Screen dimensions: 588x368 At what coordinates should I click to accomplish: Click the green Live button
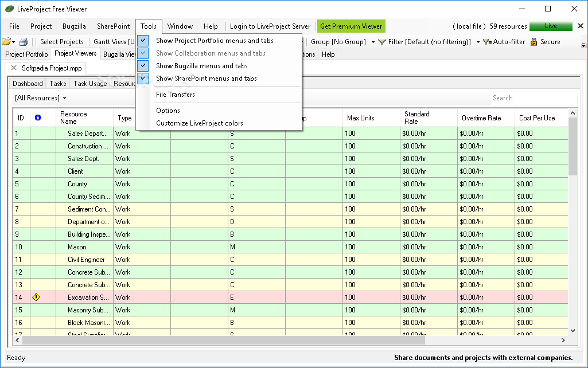pyautogui.click(x=551, y=26)
